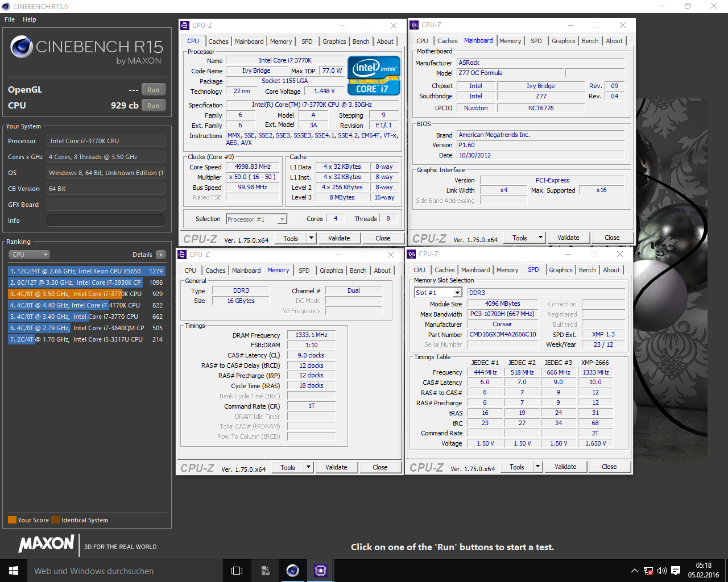Viewport: 728px width, 582px height.
Task: Expand Tools arrow in the Mainboard window
Action: pyautogui.click(x=540, y=238)
